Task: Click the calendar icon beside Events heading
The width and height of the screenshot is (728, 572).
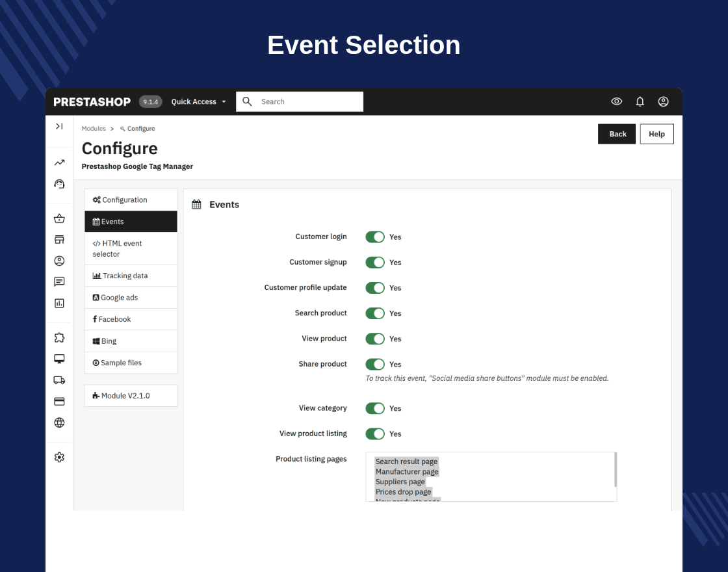Action: pos(196,204)
